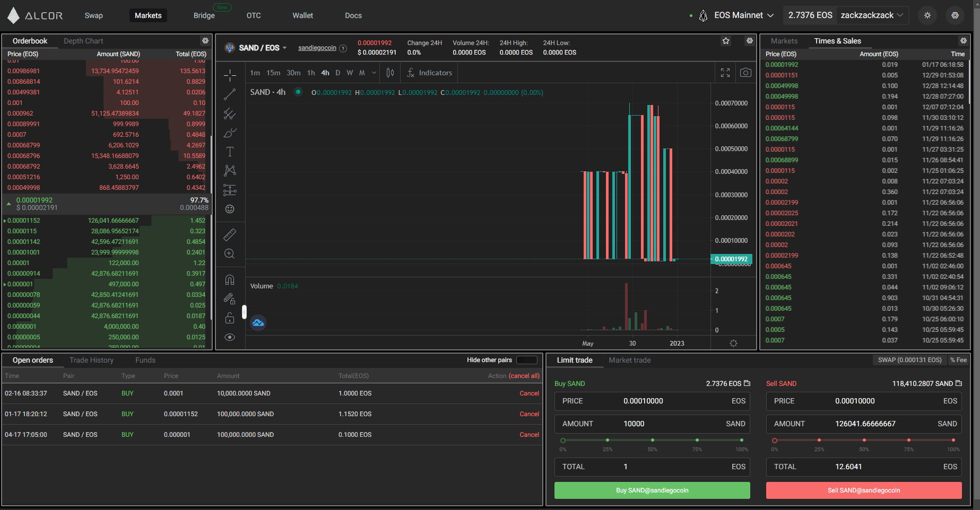
Task: Open candlestick chart style selector
Action: 390,73
